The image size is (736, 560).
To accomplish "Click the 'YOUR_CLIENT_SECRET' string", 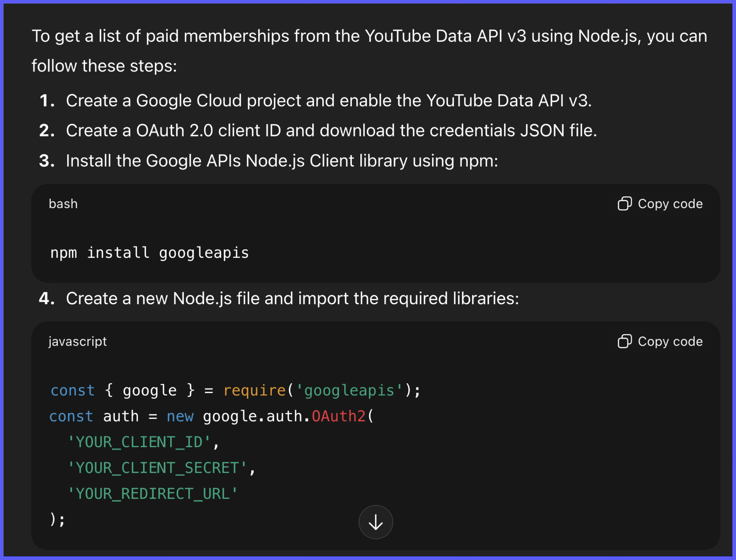I will coord(157,468).
